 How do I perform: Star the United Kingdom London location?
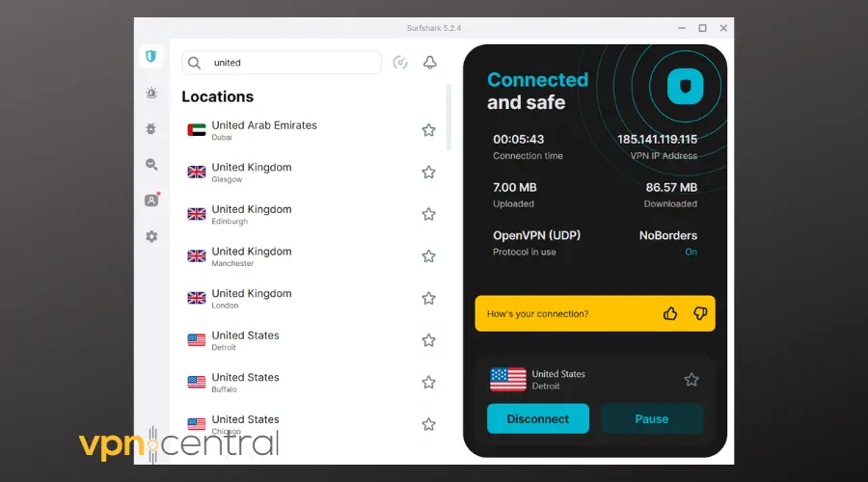pyautogui.click(x=428, y=299)
